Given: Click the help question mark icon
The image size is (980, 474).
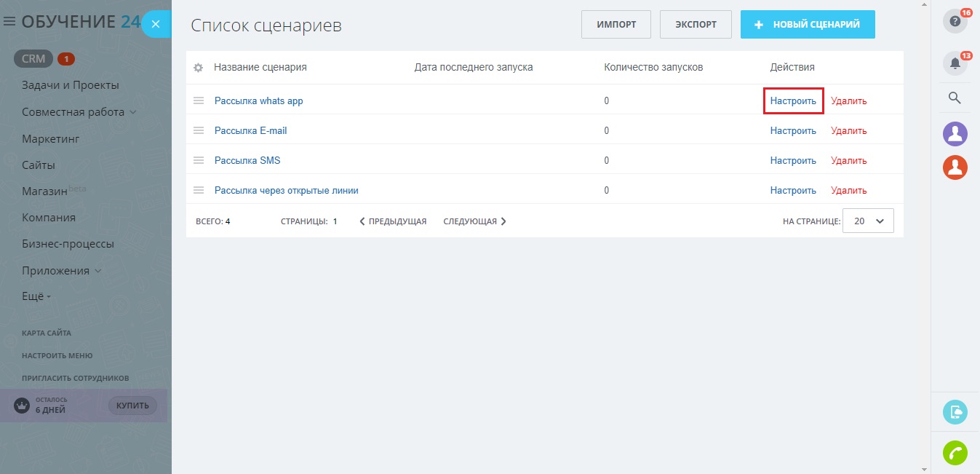Looking at the screenshot, I should [x=955, y=21].
